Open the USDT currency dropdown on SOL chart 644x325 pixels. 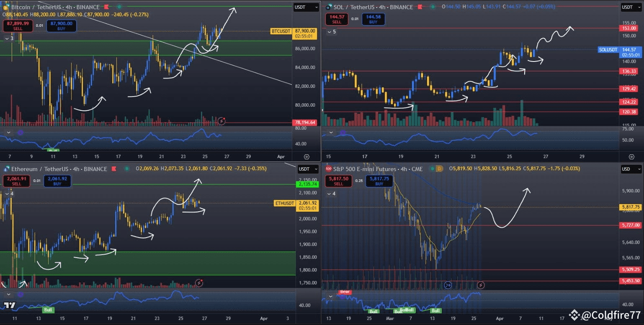tap(631, 7)
